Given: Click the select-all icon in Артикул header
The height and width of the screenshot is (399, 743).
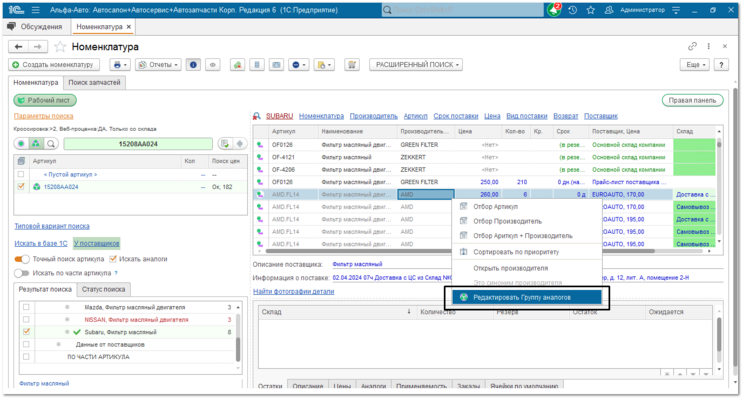Looking at the screenshot, I should click(x=21, y=161).
